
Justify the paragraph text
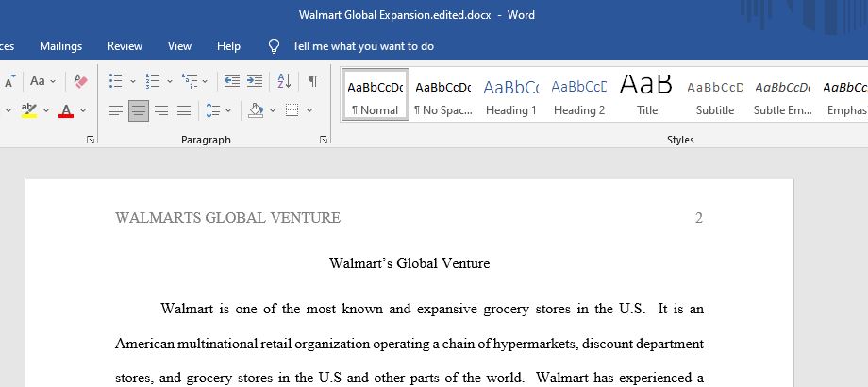[184, 110]
